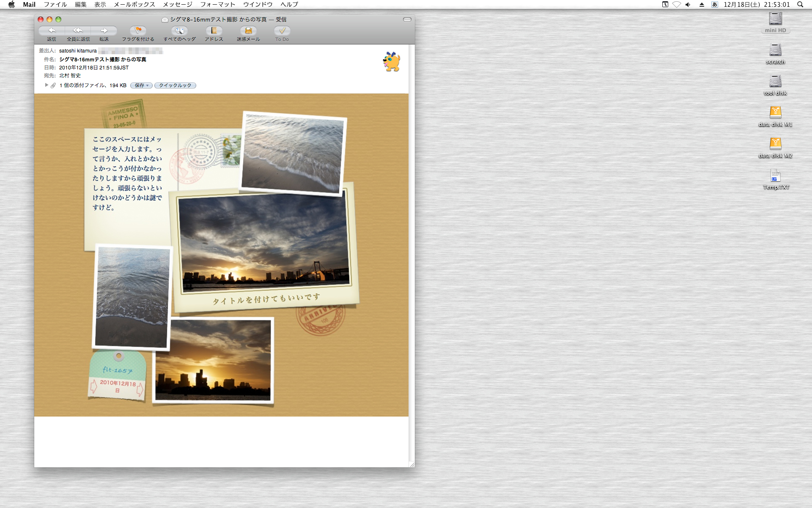Click the Forward (転送) arrow icon

click(104, 30)
